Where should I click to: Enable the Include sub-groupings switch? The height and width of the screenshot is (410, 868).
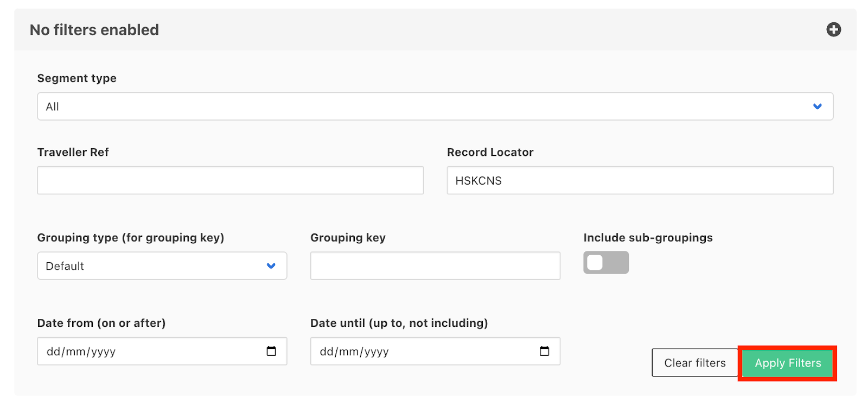[x=605, y=263]
